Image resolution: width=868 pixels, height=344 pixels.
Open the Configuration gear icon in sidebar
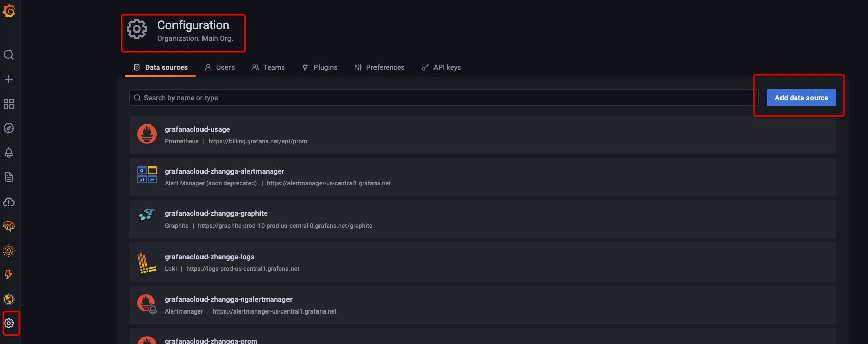pos(9,323)
